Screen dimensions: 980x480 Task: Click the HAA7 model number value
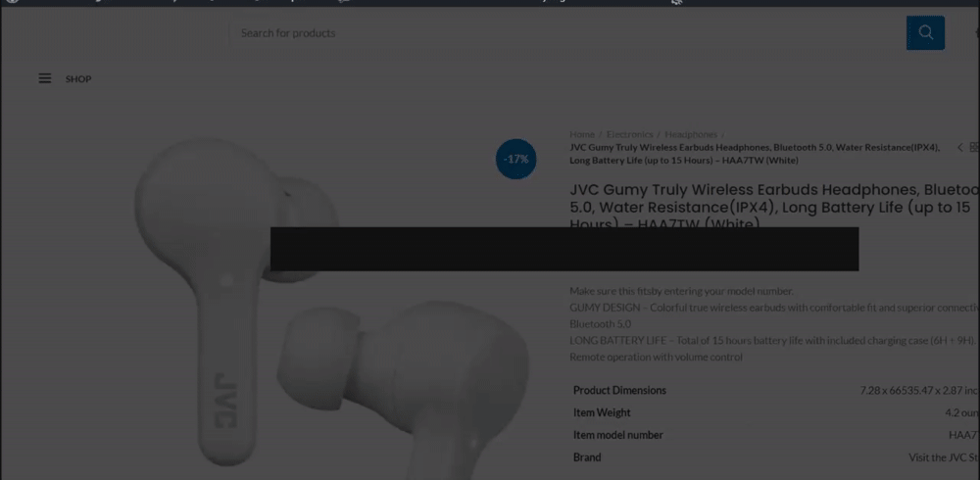(963, 435)
